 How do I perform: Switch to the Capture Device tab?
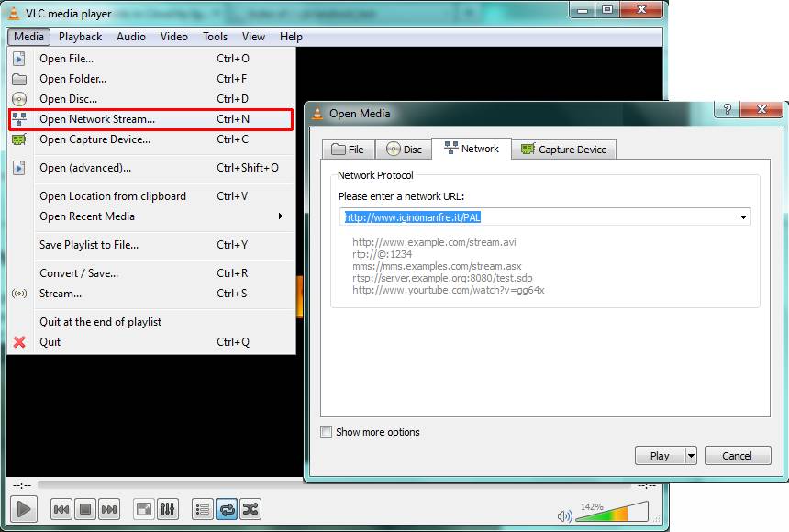(563, 150)
